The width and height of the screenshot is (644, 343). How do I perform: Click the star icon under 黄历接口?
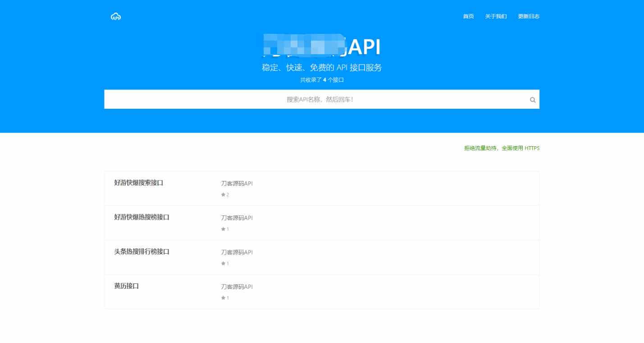(x=224, y=297)
